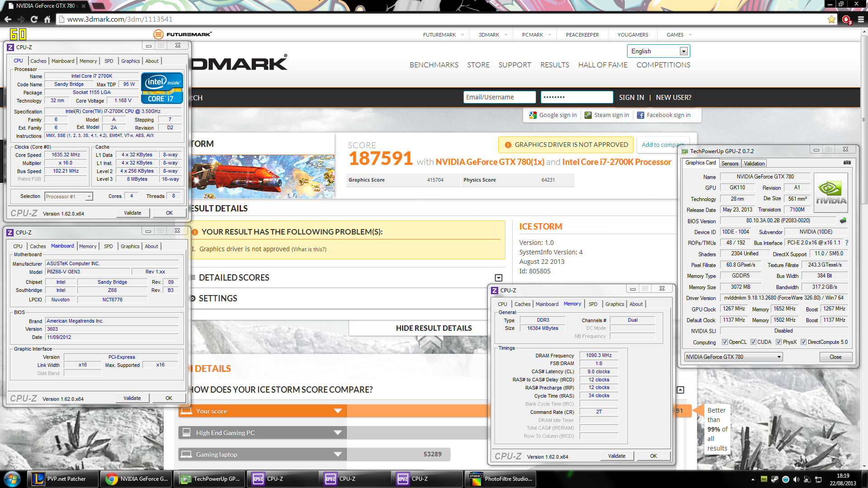The width and height of the screenshot is (868, 488).
Task: Toggle the OpenCL checkbox in GPU-Z
Action: point(725,342)
